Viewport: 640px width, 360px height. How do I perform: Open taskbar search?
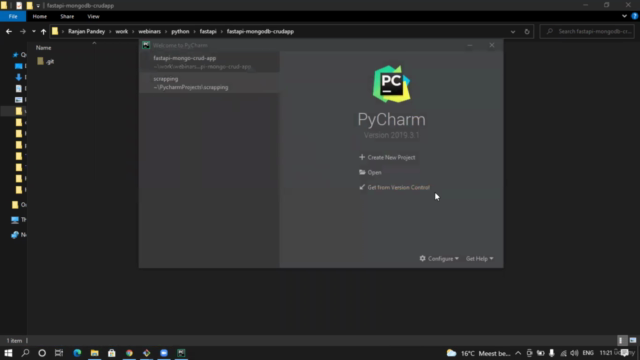(25, 353)
